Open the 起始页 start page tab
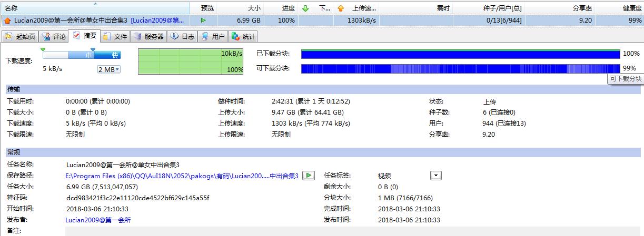The image size is (644, 236). pos(21,37)
